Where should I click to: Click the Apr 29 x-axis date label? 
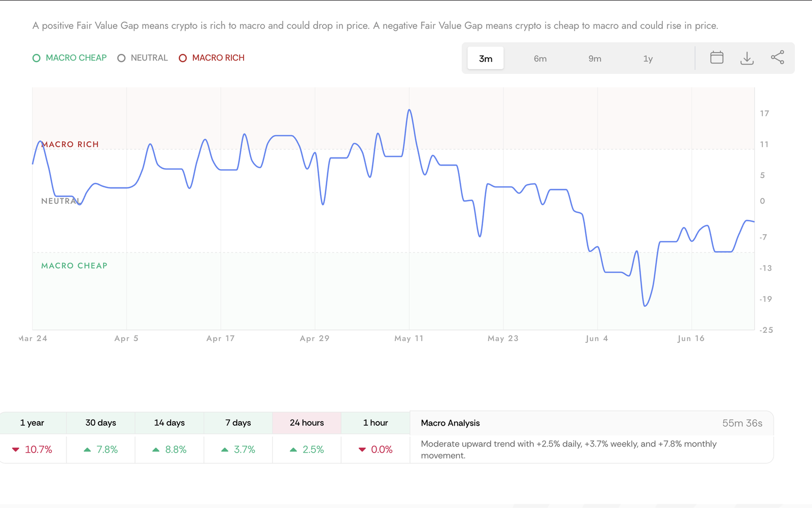pos(315,338)
